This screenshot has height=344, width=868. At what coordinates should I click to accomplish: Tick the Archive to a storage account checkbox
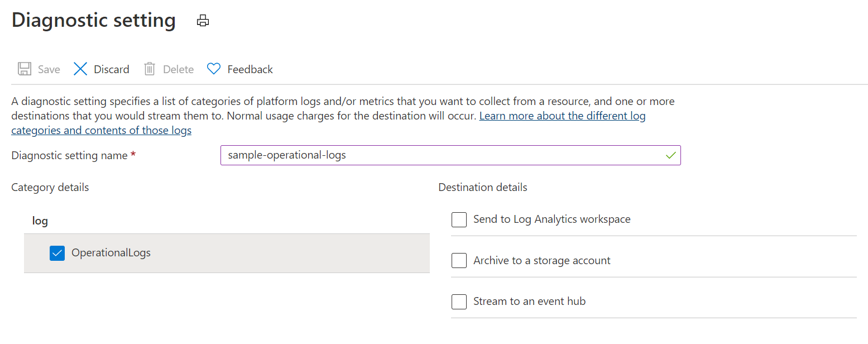pyautogui.click(x=459, y=260)
